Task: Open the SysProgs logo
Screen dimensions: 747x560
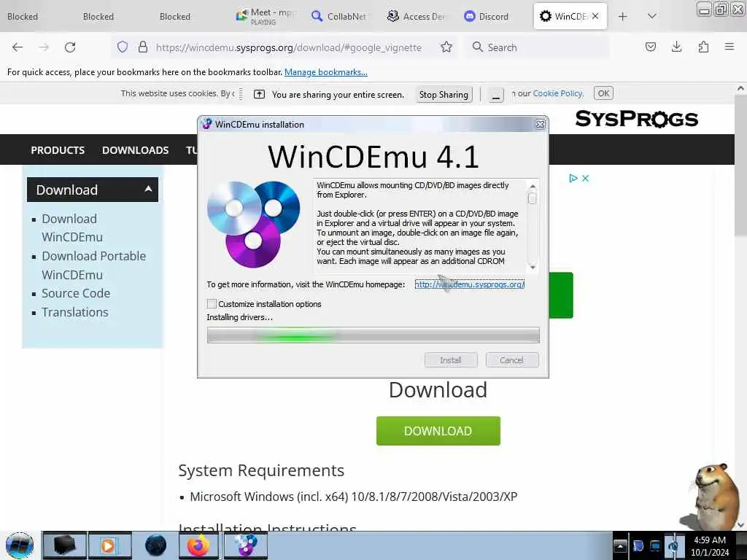Action: pyautogui.click(x=636, y=119)
